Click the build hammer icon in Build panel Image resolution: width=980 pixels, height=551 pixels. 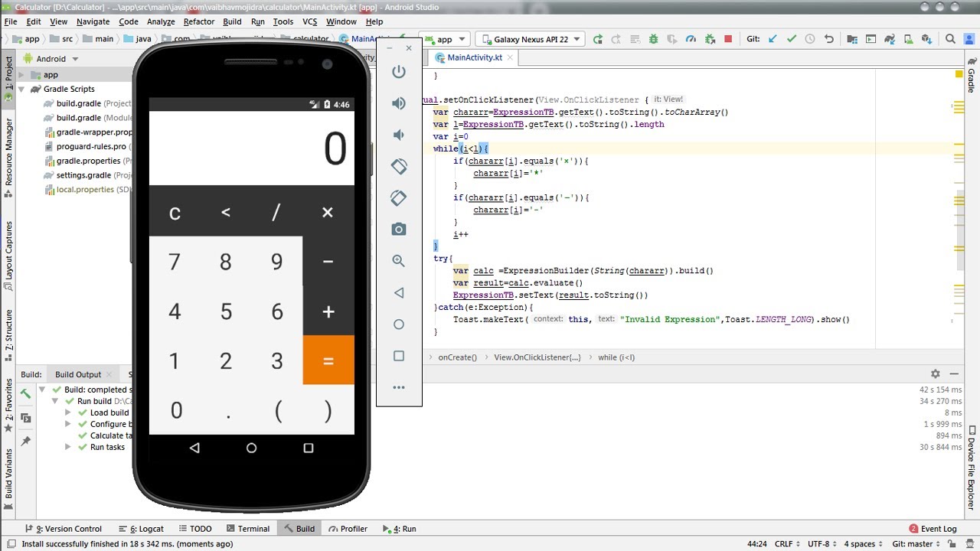point(25,393)
